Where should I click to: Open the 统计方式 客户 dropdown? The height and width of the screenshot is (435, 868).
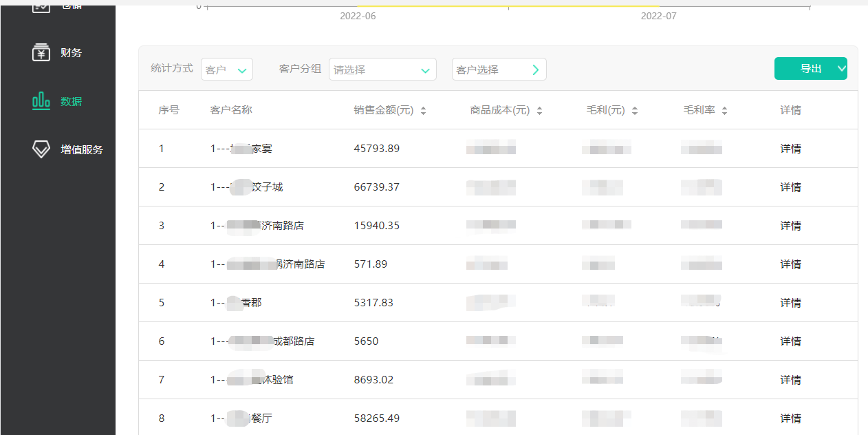click(227, 70)
